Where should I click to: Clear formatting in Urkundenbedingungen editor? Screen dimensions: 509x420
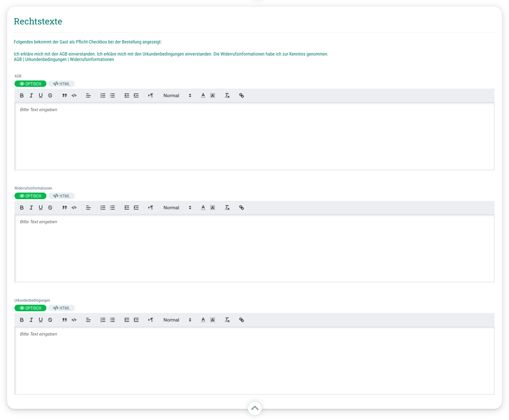tap(227, 320)
